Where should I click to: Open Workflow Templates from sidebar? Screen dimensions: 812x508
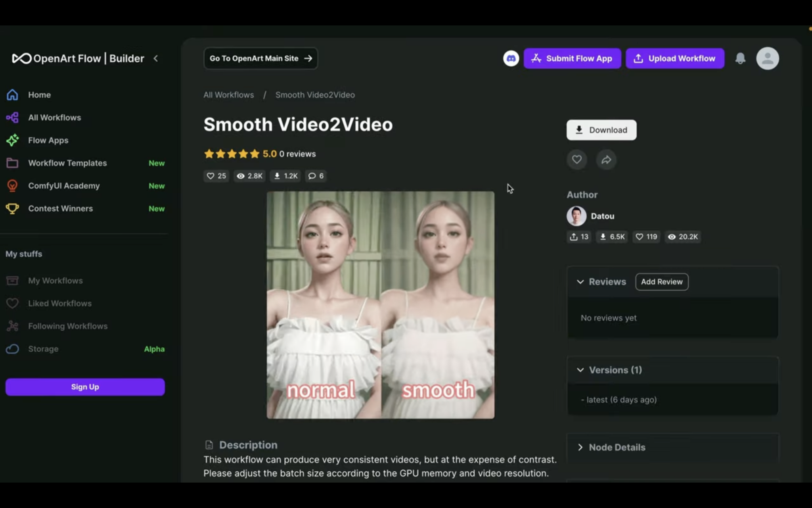(67, 163)
